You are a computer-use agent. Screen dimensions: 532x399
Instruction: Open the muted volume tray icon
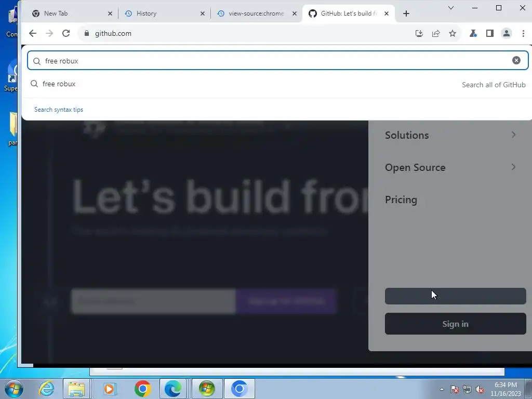(x=480, y=389)
